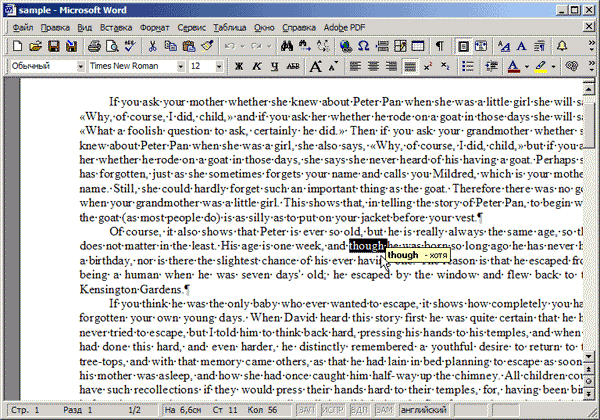
Task: Create a new blank document
Action: pos(18,47)
